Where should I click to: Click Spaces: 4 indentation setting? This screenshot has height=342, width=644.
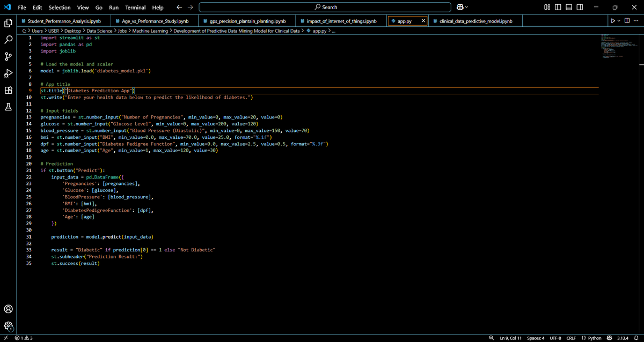(536, 338)
